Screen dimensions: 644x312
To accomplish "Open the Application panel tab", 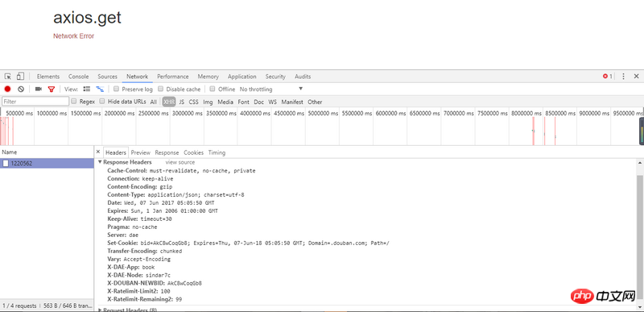I will [242, 77].
